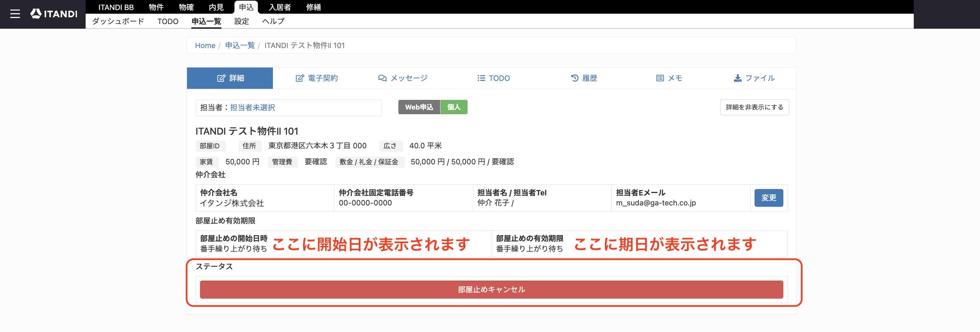Select the 申込 top menu tab
Viewport: 980px width, 332px height.
coord(246,7)
